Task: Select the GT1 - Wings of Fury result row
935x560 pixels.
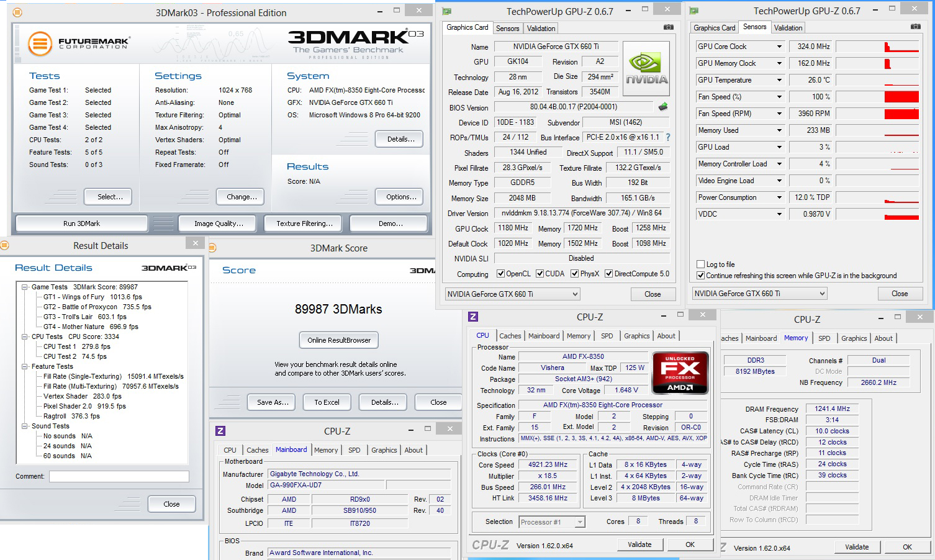Action: click(x=93, y=297)
